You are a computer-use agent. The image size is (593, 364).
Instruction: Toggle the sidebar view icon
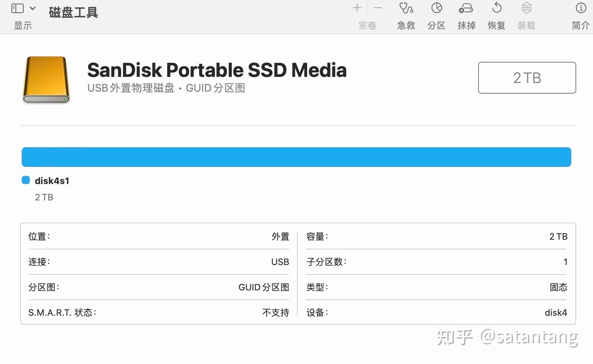pyautogui.click(x=18, y=8)
